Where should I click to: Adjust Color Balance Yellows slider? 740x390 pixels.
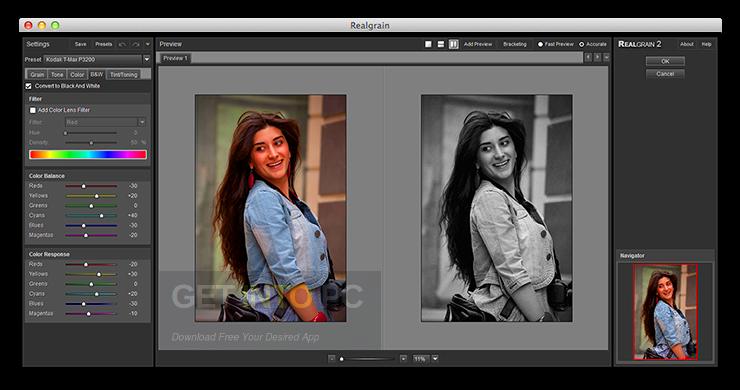tap(91, 196)
